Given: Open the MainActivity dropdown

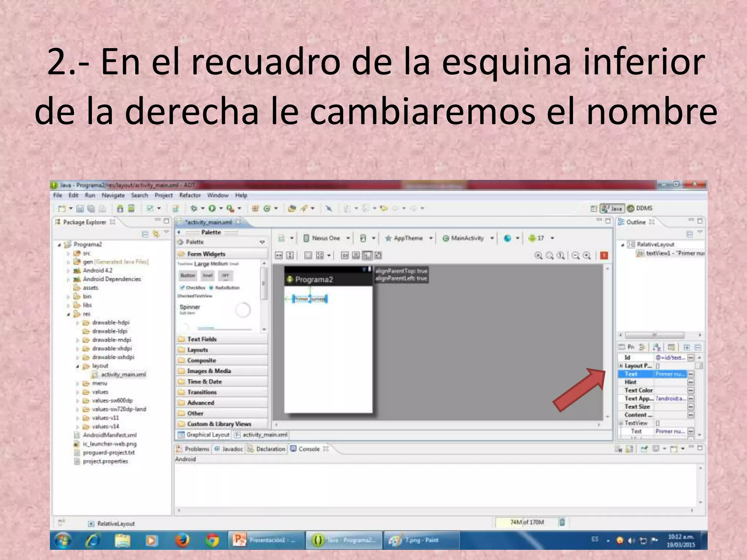Looking at the screenshot, I should click(492, 238).
